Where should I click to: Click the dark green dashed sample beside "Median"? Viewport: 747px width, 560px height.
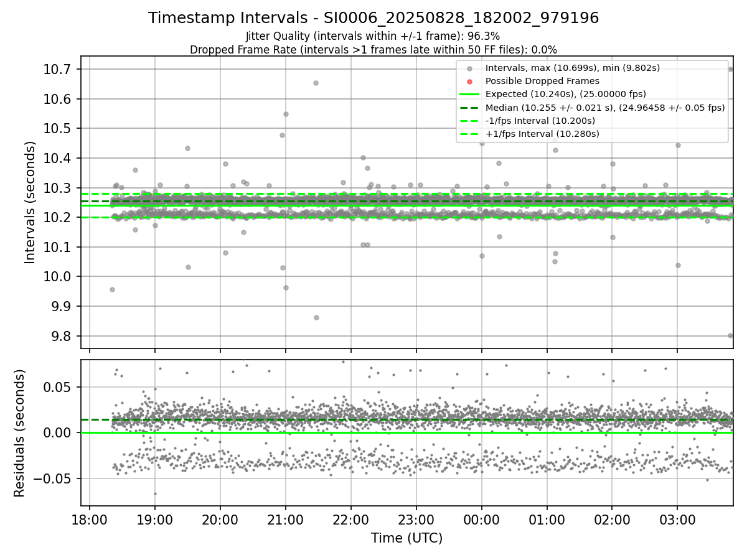470,108
